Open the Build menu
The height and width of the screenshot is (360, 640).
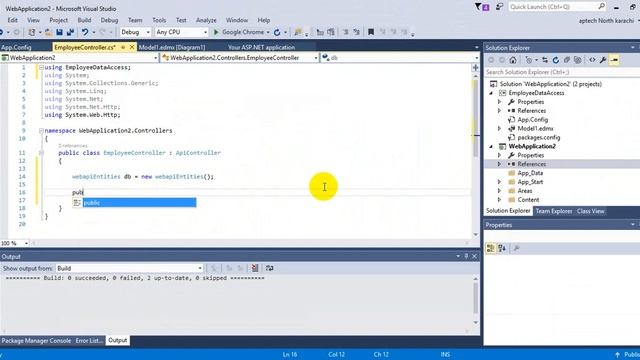click(84, 20)
